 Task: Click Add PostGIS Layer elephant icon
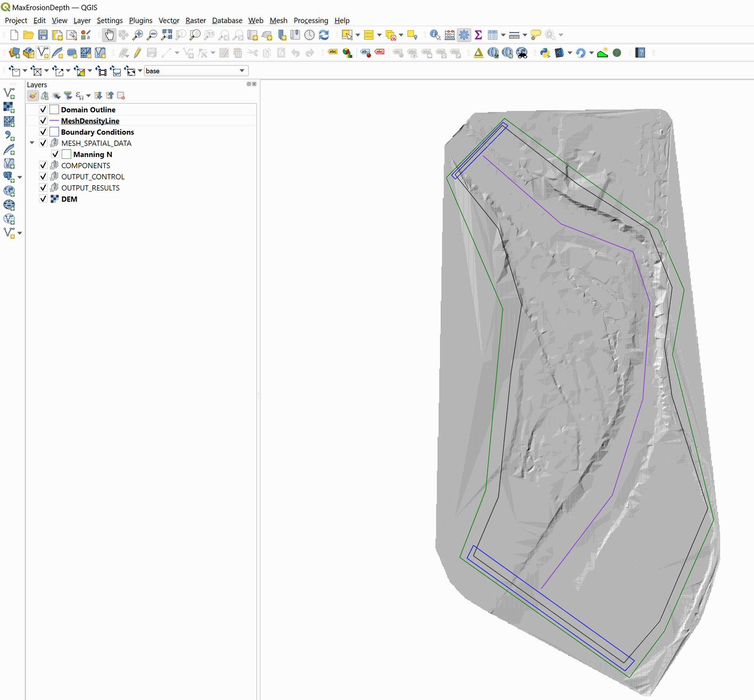coord(8,177)
